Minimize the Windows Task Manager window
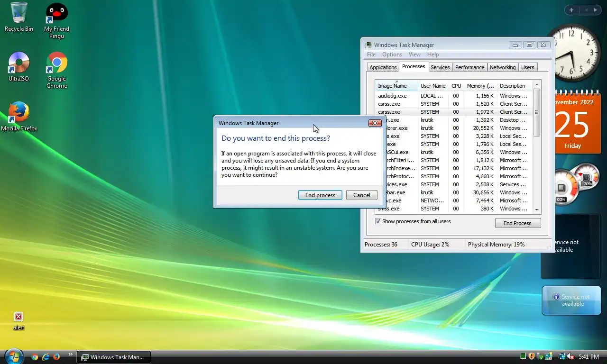This screenshot has height=364, width=607. tap(515, 45)
